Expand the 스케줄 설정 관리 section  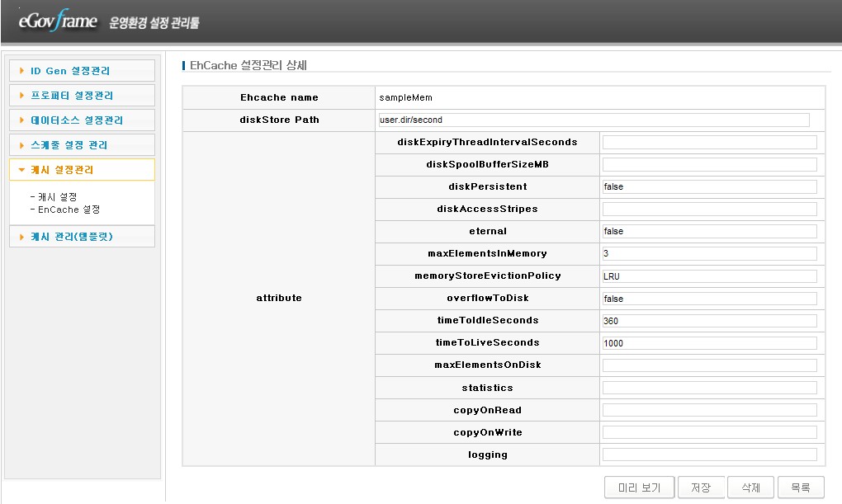click(x=81, y=145)
